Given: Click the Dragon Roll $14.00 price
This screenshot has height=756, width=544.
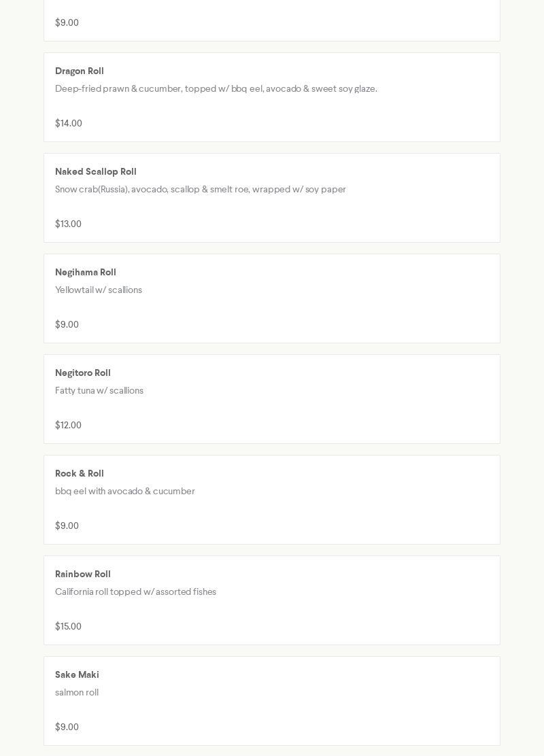Looking at the screenshot, I should (x=69, y=124).
